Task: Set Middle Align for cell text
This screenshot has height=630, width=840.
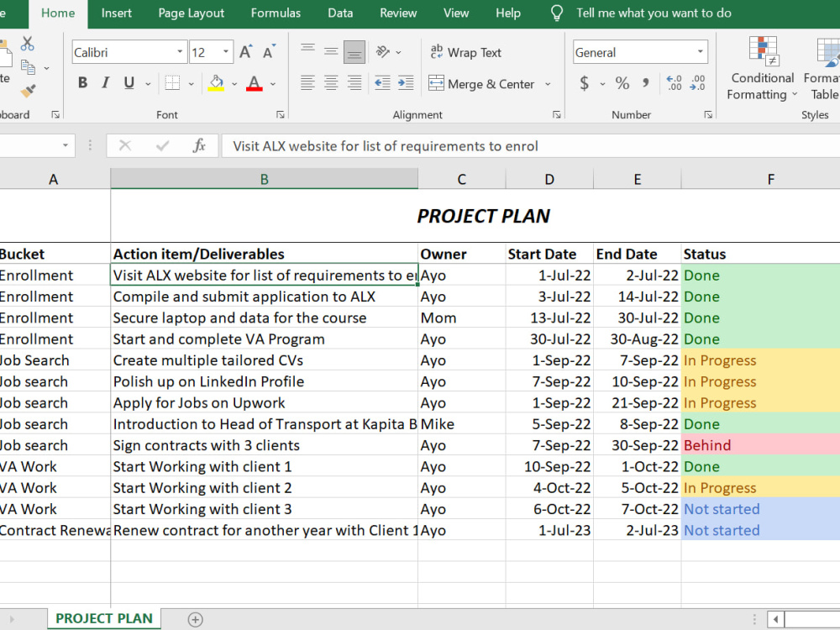Action: (x=331, y=52)
